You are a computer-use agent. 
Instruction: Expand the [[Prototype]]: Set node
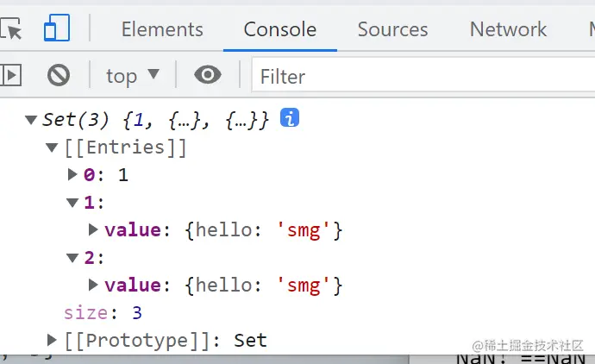coord(53,340)
